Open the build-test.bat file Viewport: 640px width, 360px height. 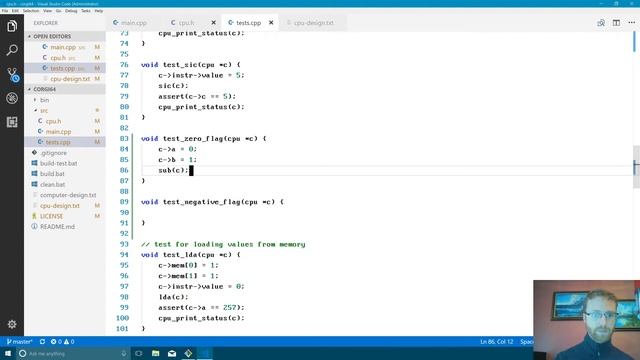[x=58, y=163]
